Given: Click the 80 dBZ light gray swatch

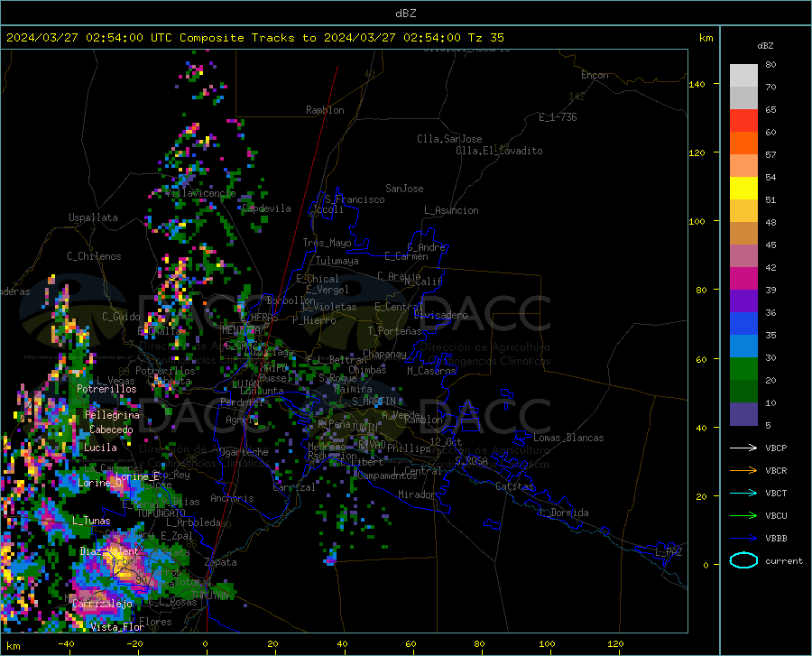Looking at the screenshot, I should 743,75.
